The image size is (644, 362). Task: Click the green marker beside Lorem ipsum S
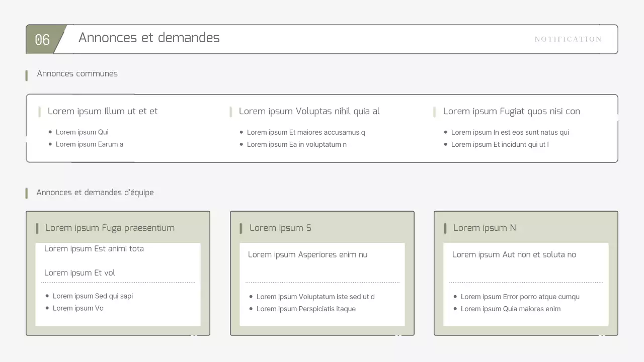pyautogui.click(x=241, y=228)
